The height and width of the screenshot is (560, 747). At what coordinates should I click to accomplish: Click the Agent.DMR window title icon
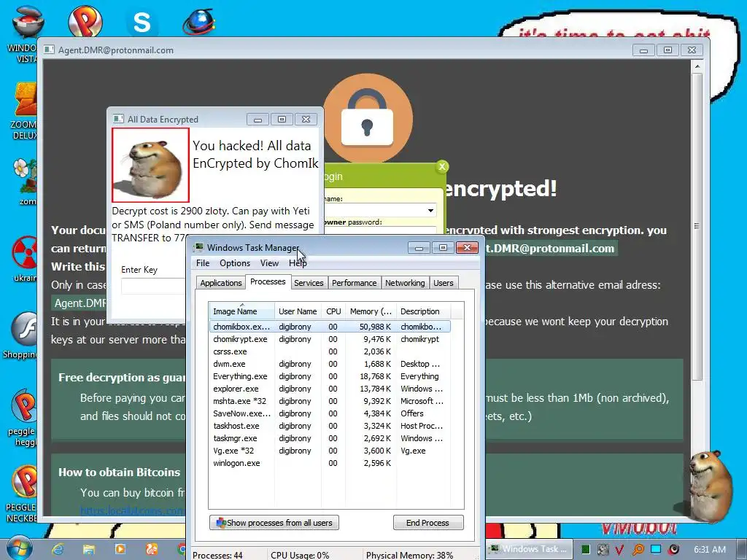tap(49, 50)
